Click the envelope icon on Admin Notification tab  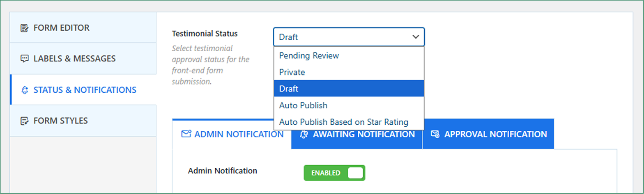coord(186,134)
